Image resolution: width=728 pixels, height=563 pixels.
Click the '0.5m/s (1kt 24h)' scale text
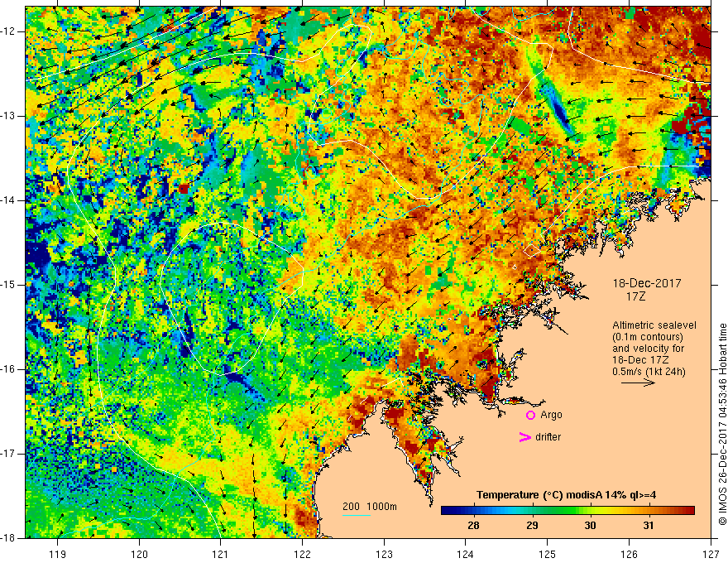point(649,372)
